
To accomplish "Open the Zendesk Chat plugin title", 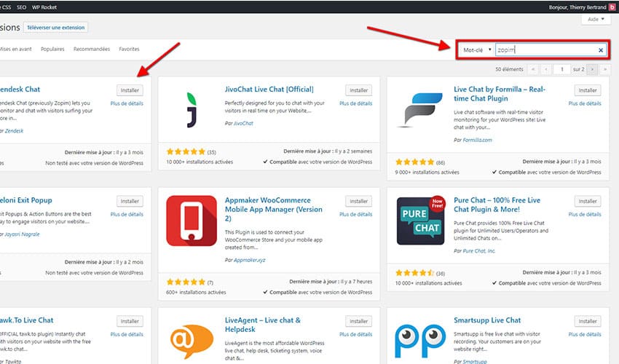I will coord(20,90).
